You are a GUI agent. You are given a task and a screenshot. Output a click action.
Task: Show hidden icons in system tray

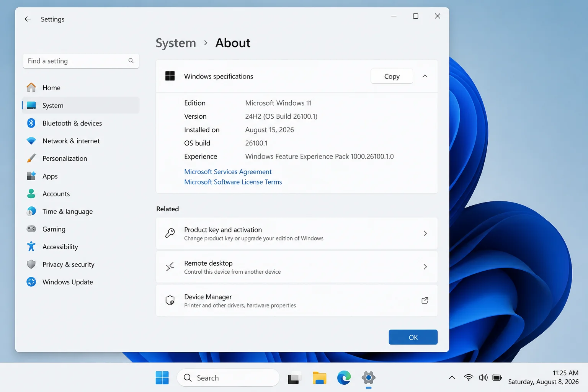[452, 378]
